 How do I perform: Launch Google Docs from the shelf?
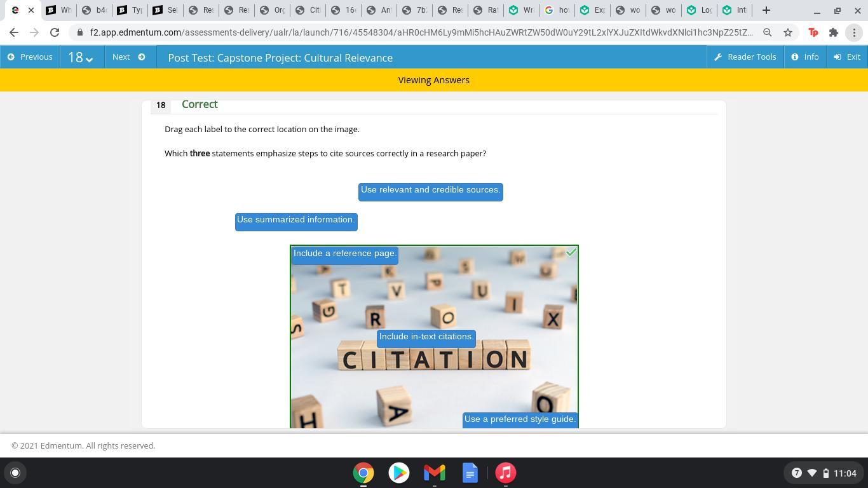pos(470,473)
